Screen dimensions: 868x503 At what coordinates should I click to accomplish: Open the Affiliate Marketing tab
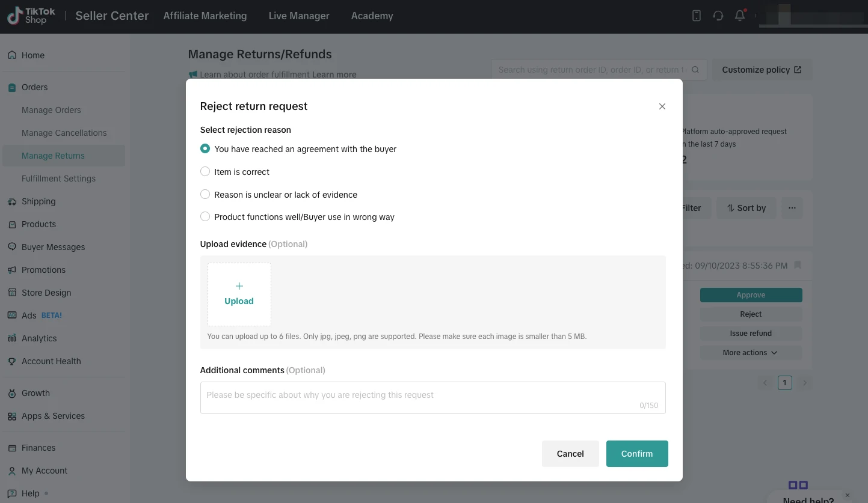click(205, 16)
